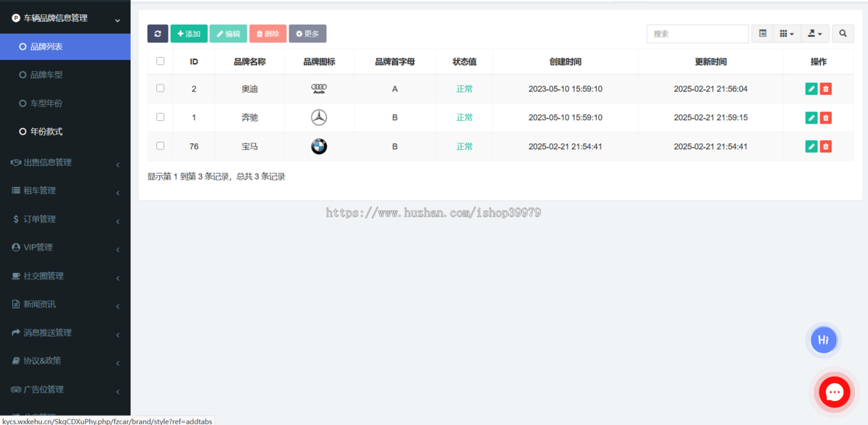The width and height of the screenshot is (868, 425).
Task: Click the red 删除 delete toolbar button
Action: (x=268, y=33)
